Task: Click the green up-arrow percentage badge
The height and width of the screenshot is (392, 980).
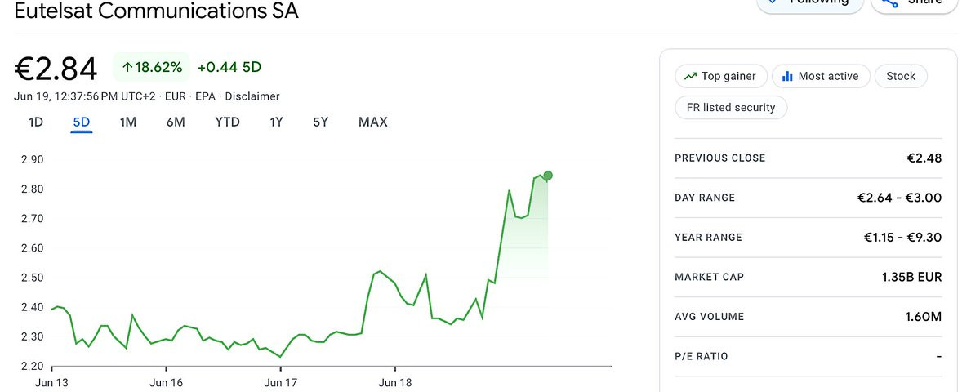Action: (x=151, y=67)
